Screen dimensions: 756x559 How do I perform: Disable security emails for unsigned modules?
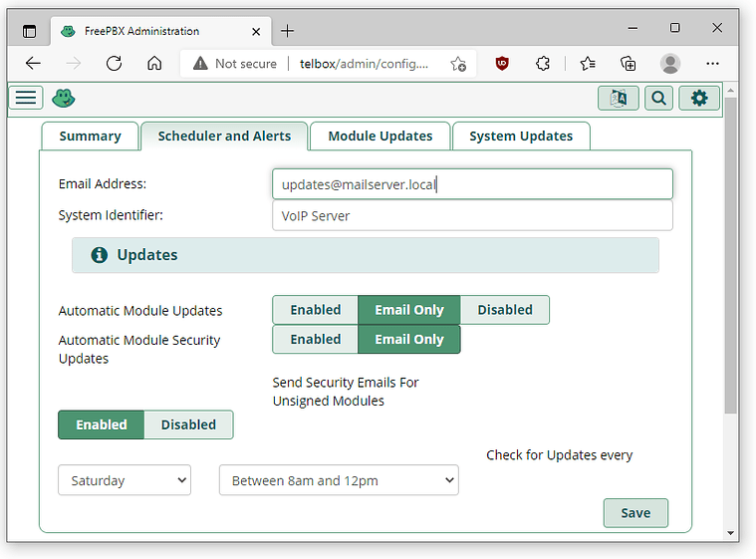pyautogui.click(x=188, y=424)
